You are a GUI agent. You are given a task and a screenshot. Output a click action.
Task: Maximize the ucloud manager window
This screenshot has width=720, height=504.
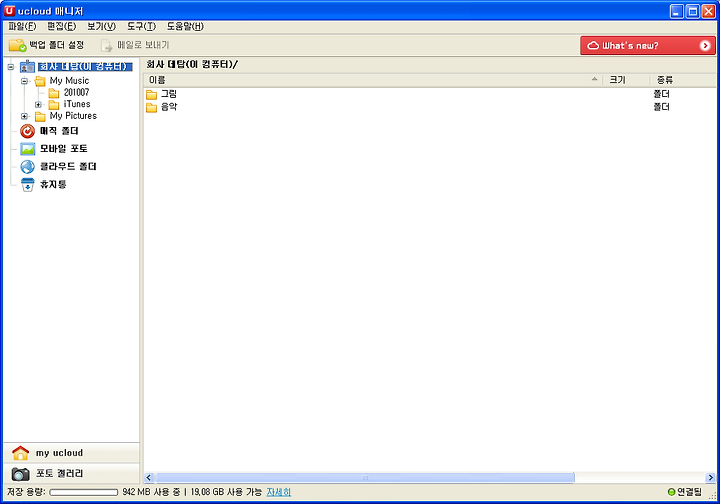click(x=692, y=11)
